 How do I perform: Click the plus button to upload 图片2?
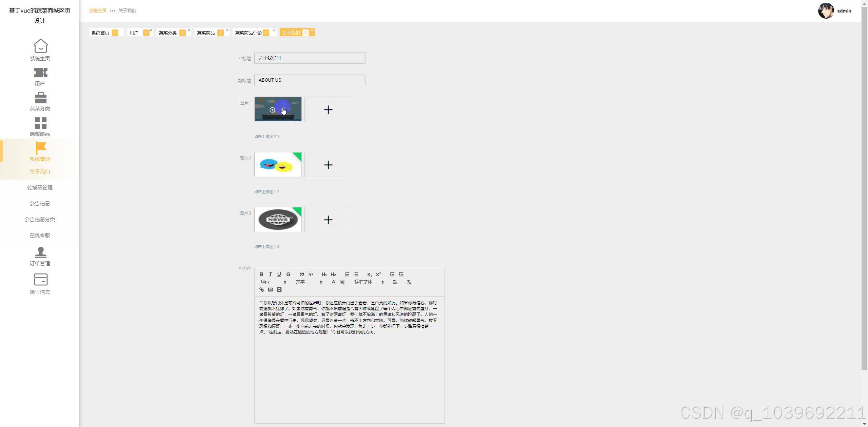point(328,165)
